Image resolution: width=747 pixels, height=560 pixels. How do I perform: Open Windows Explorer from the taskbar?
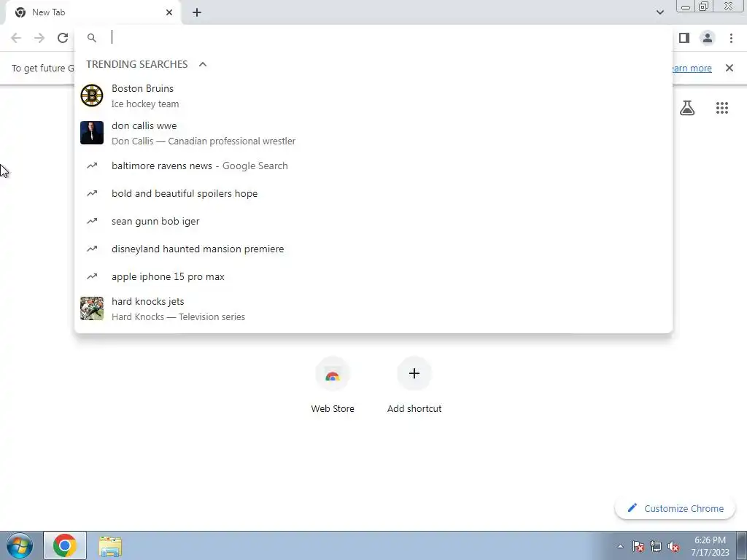(x=110, y=546)
